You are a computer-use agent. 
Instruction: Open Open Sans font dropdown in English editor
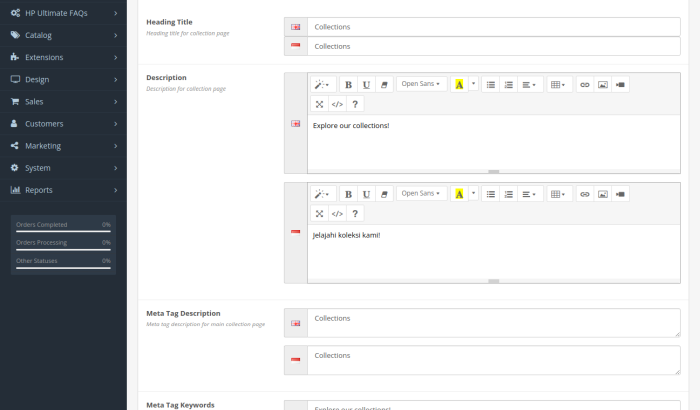[421, 84]
